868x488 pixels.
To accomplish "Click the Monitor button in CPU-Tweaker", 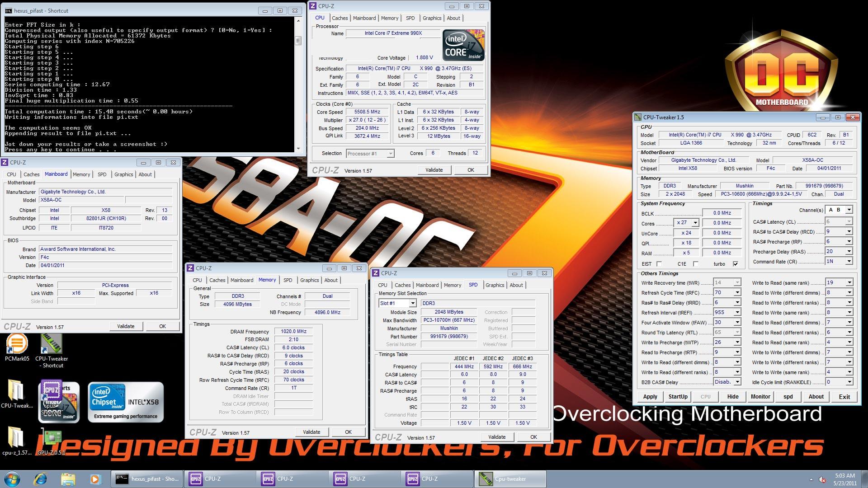I will point(760,397).
